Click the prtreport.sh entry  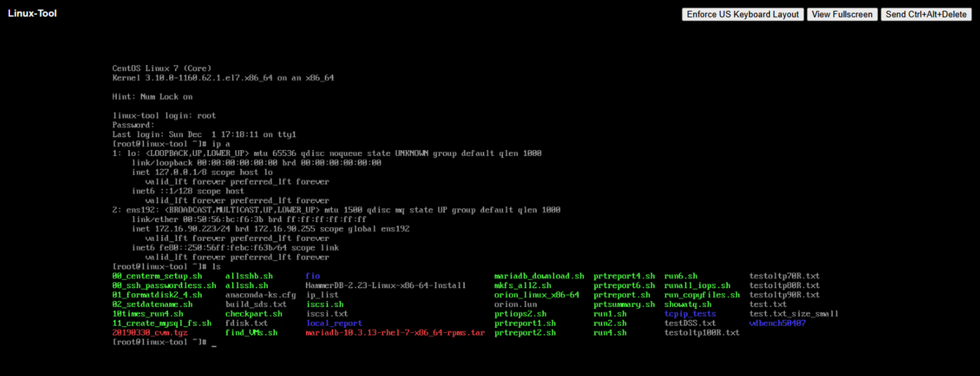(622, 295)
